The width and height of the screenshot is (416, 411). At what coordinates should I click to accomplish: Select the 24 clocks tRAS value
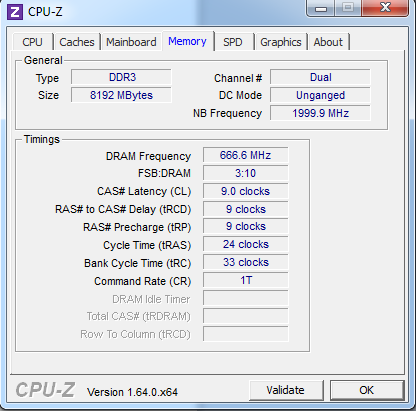246,244
